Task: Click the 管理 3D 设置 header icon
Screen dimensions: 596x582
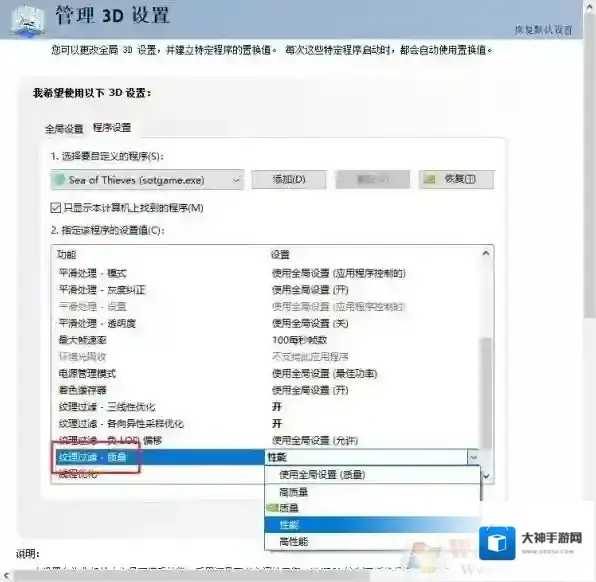Action: (27, 22)
